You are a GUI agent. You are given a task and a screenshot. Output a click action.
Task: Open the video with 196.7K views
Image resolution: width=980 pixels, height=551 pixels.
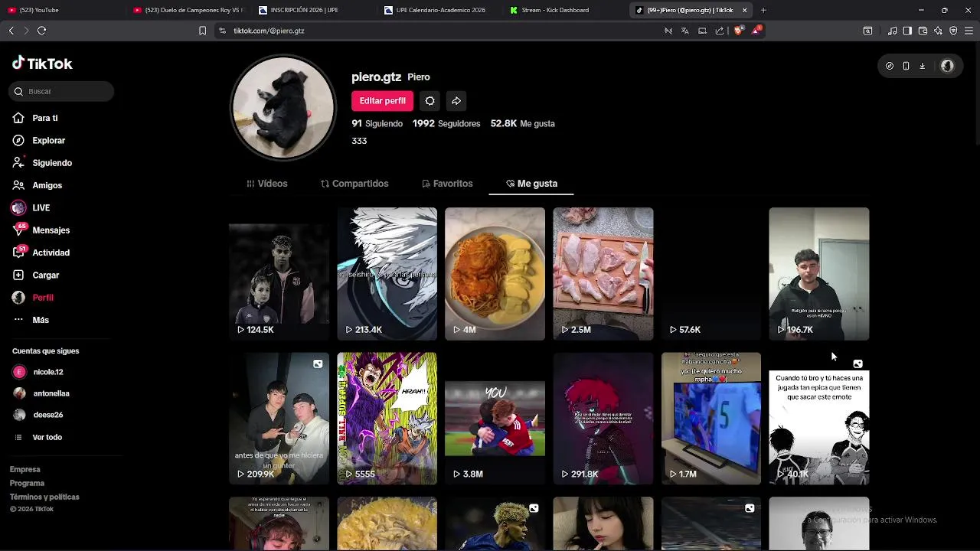(818, 274)
